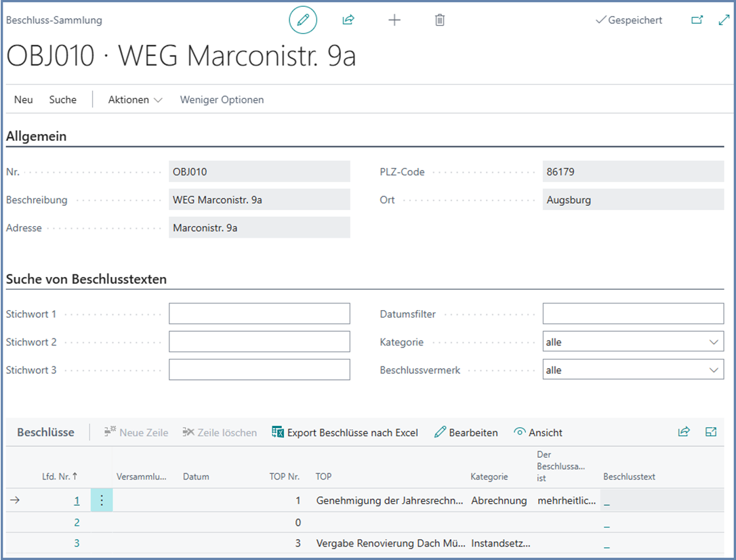Maximize the Beschlüsse list part
The height and width of the screenshot is (560, 736).
[711, 432]
